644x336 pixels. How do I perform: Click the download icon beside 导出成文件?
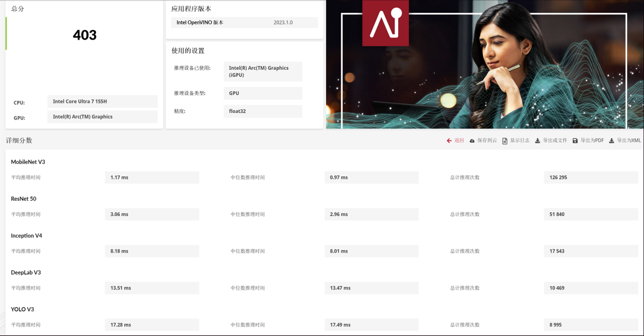[538, 141]
